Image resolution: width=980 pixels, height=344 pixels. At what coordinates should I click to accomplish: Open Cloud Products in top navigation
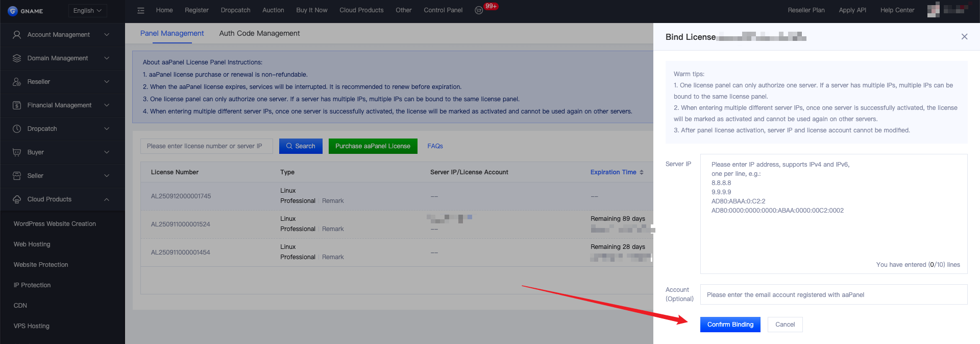coord(361,10)
